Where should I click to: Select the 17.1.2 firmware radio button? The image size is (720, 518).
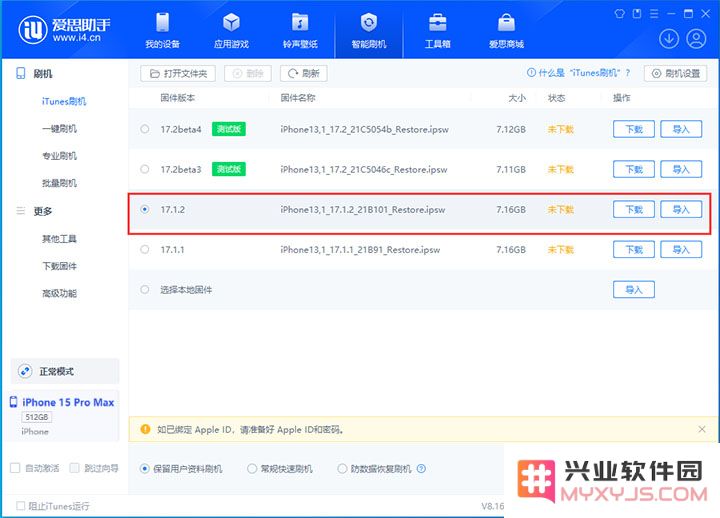(145, 209)
